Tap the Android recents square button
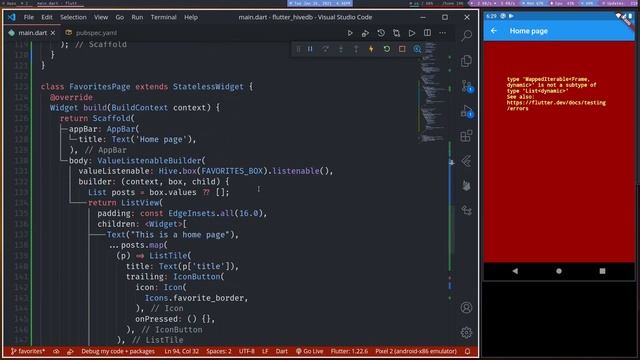The width and height of the screenshot is (640, 360). click(x=602, y=271)
